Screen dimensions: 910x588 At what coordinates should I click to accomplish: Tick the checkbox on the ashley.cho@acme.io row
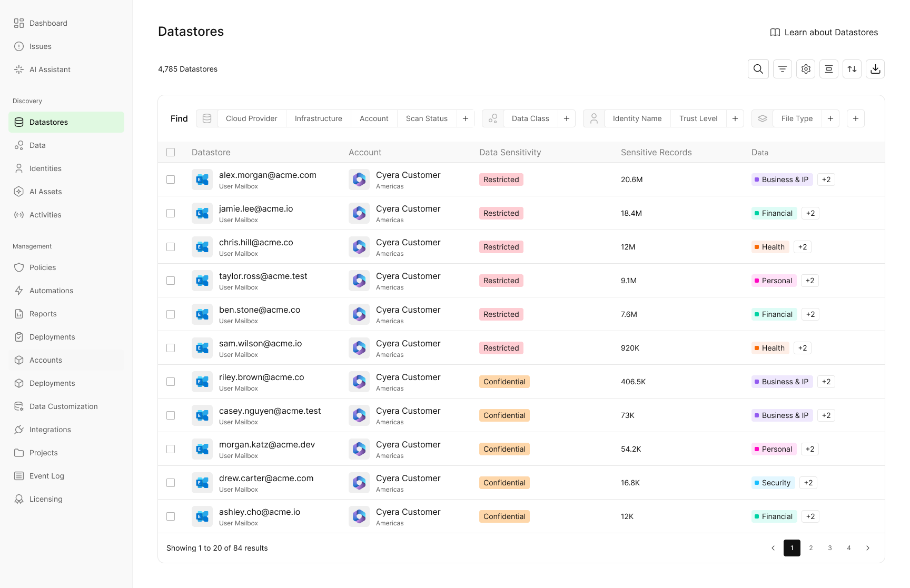(x=171, y=516)
